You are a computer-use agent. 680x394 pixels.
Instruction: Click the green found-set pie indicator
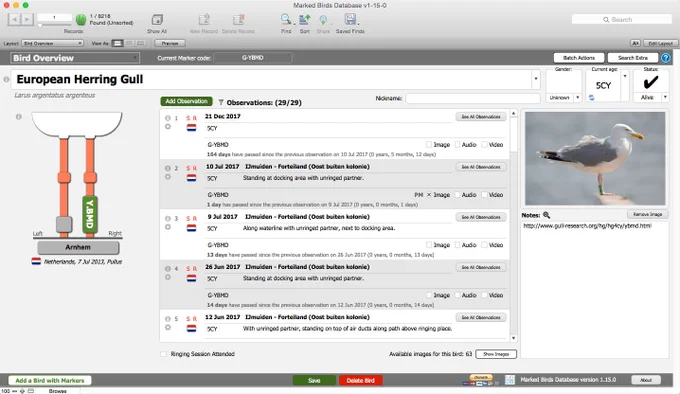pyautogui.click(x=81, y=20)
